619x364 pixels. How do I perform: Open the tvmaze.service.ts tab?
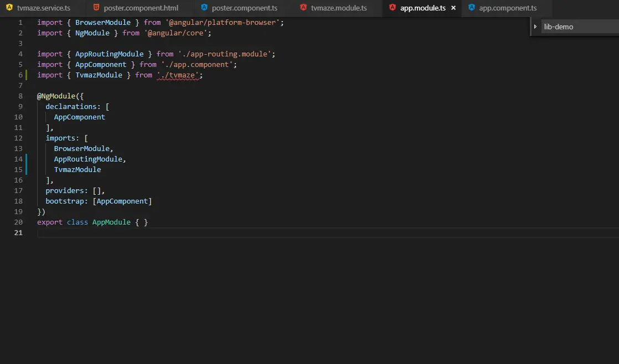click(38, 8)
